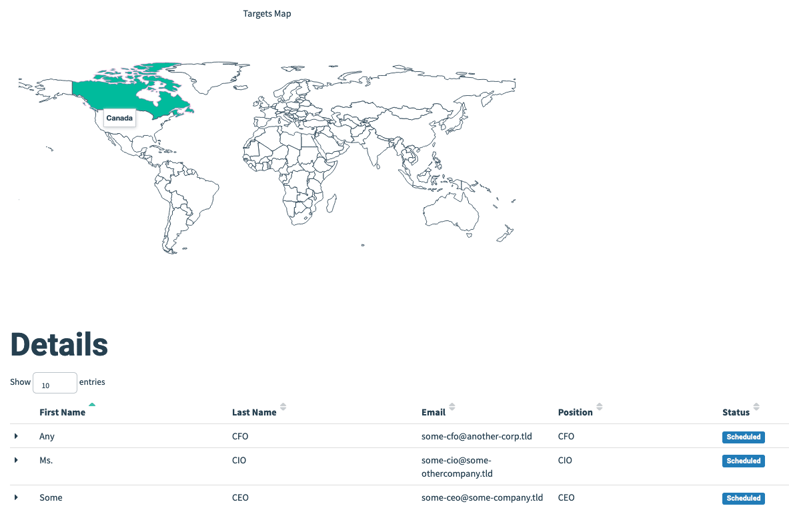Sort table by Last Name arrows

[283, 407]
